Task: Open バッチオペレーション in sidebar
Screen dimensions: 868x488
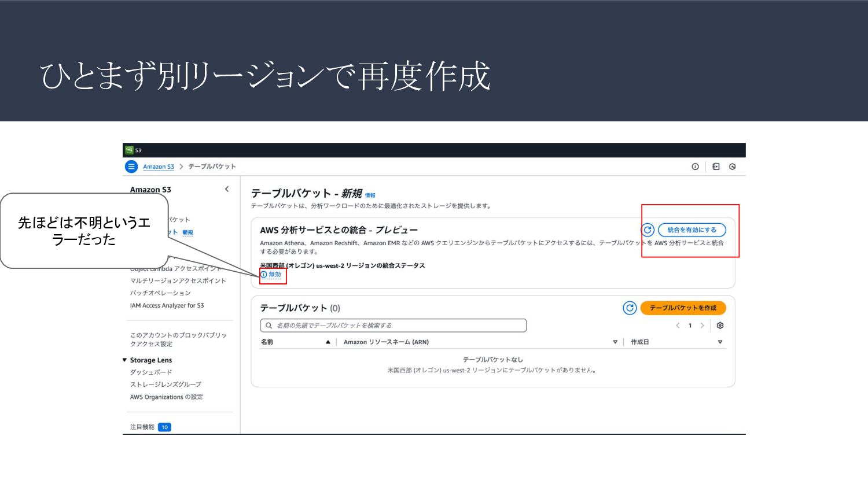Action: coord(160,293)
